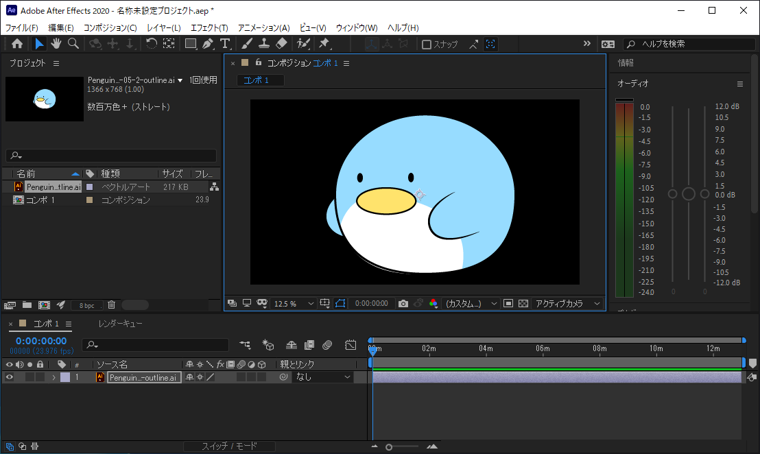Screen dimensions: 760x454
Task: Toggle the mask visibility button in viewer
Action: 340,303
